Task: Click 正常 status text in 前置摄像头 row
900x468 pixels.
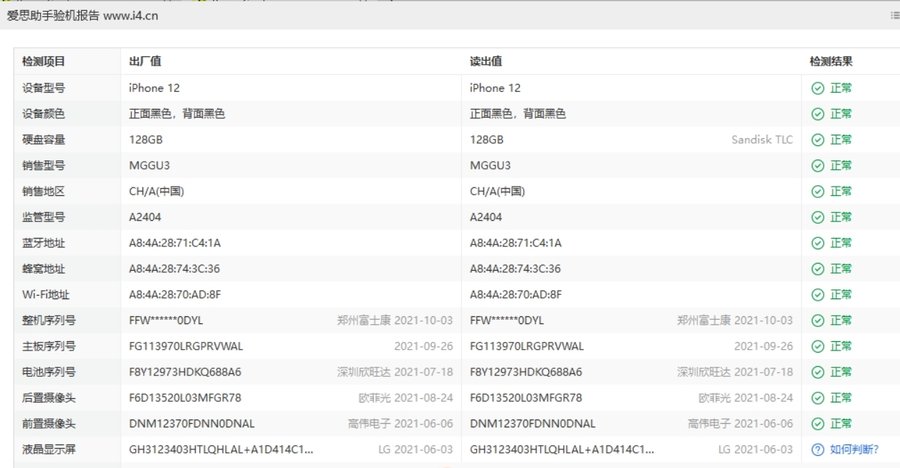Action: [x=841, y=424]
